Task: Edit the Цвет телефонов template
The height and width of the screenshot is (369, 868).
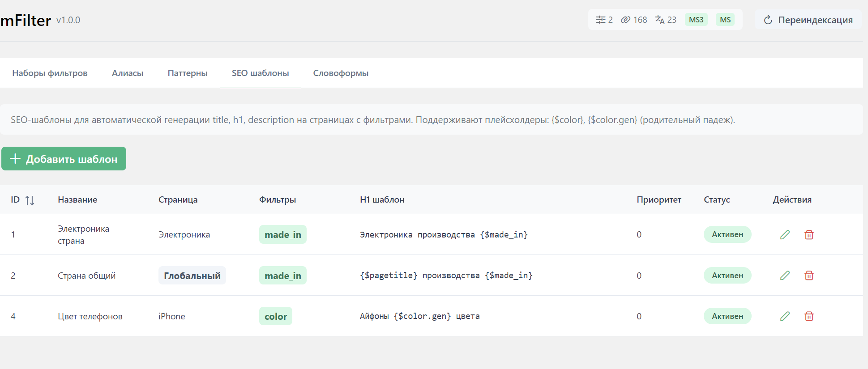Action: click(x=785, y=316)
